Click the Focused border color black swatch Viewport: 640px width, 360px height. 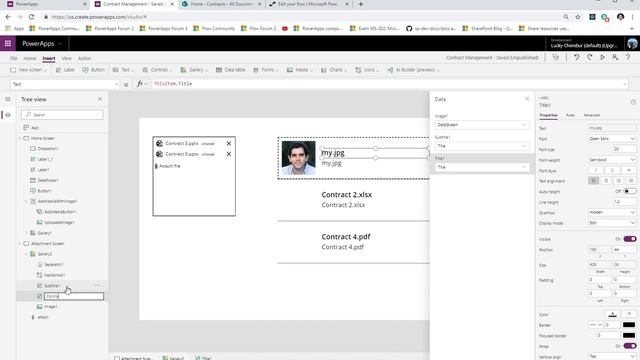(x=629, y=336)
